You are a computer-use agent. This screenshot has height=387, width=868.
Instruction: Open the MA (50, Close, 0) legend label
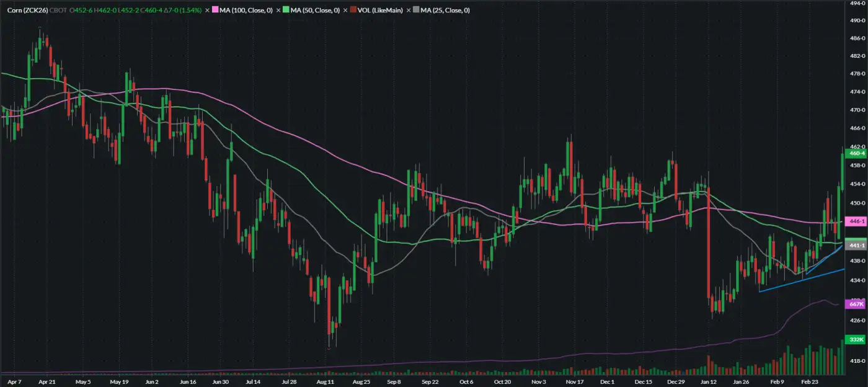pos(314,11)
